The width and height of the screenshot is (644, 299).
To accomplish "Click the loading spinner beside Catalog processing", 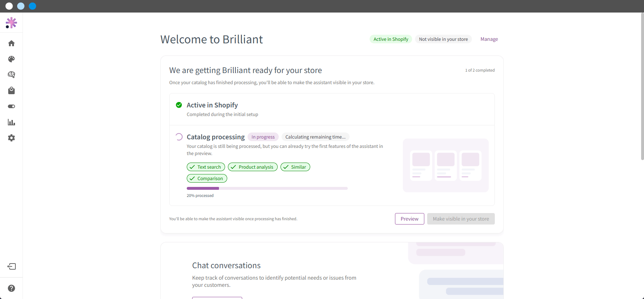I will pyautogui.click(x=179, y=137).
